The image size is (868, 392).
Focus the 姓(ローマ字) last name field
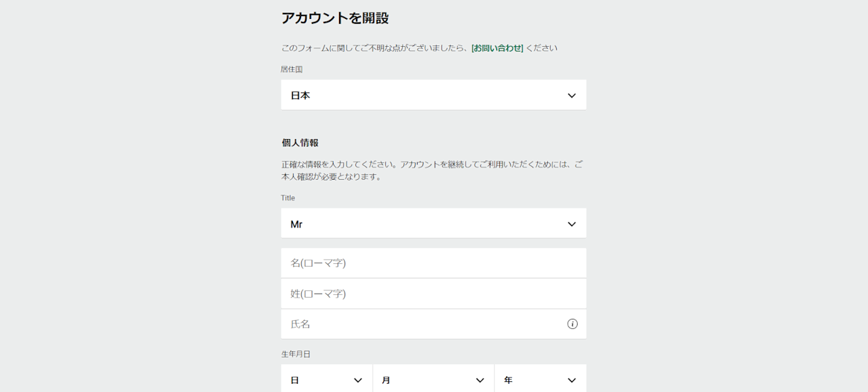tap(434, 294)
